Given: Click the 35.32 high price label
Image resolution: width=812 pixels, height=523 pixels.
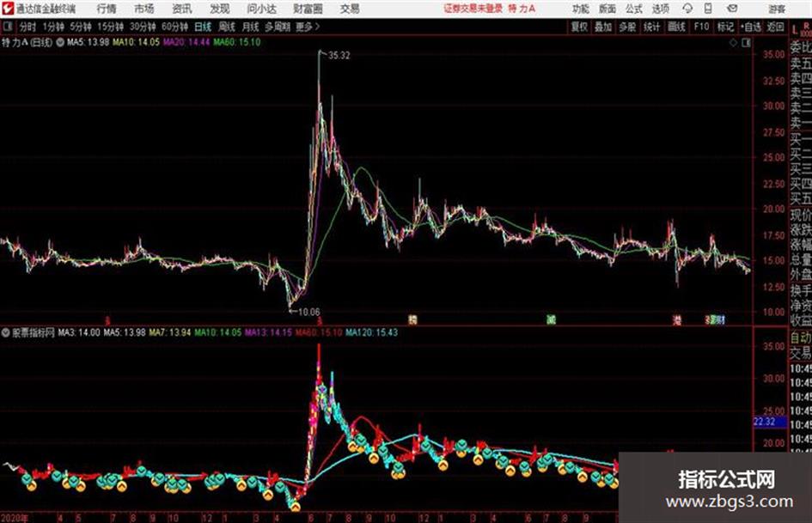Looking at the screenshot, I should coord(339,56).
